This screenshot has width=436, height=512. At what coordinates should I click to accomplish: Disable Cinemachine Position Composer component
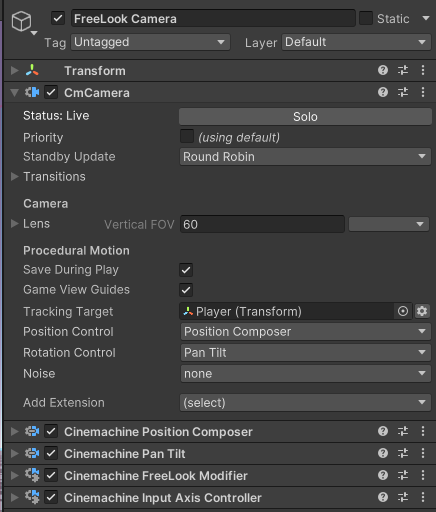51,431
